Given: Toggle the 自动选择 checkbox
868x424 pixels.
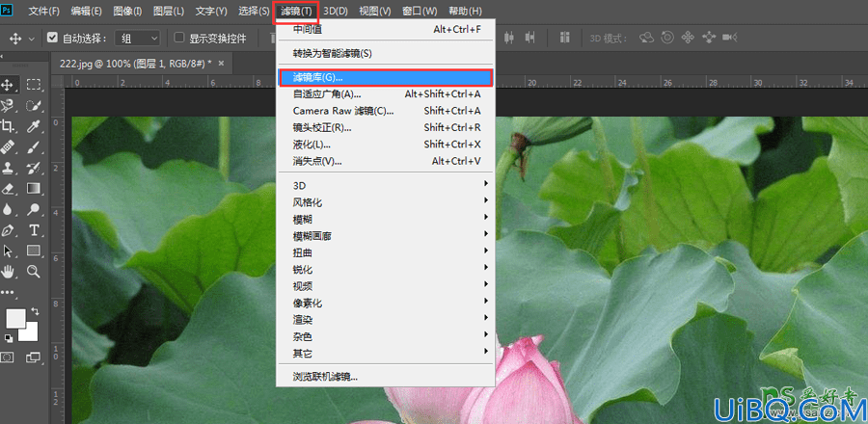Looking at the screenshot, I should click(53, 38).
